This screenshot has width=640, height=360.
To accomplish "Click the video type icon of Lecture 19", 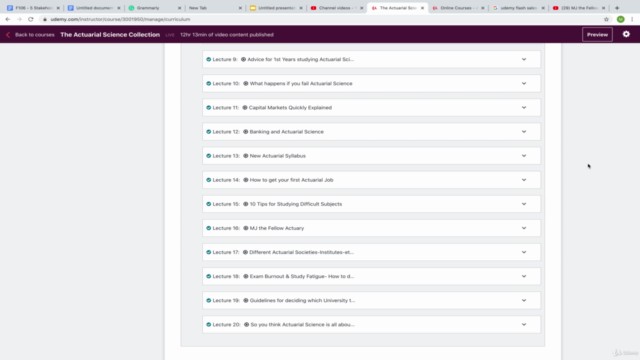I will coord(246,300).
